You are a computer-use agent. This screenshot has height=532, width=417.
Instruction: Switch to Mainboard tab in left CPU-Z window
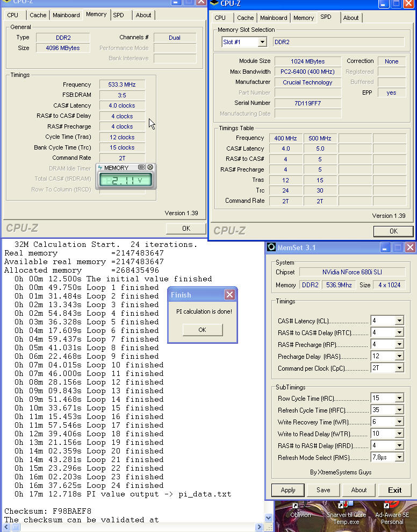coord(67,15)
